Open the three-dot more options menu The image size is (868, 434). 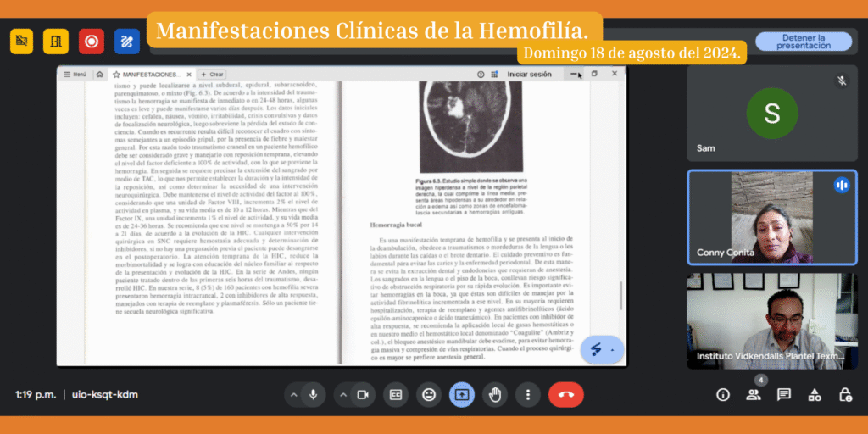(x=527, y=394)
